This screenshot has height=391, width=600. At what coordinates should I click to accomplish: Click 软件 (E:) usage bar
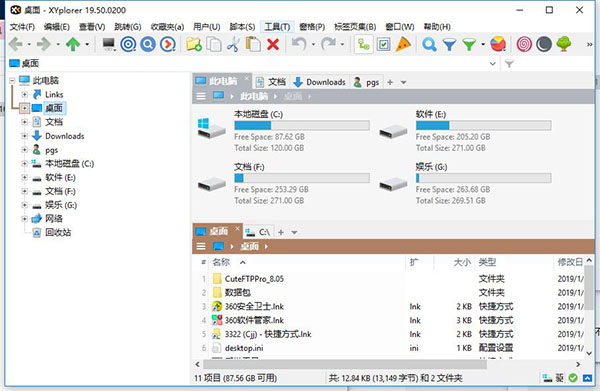[x=483, y=125]
